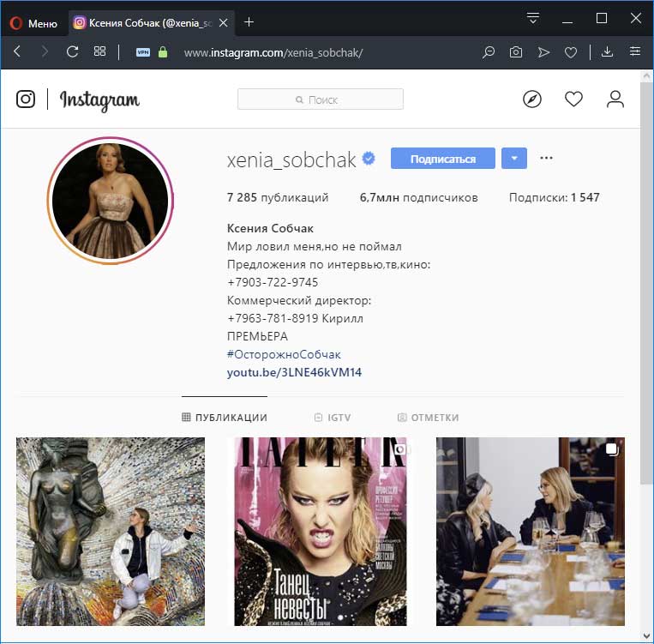The image size is (654, 644).
Task: Click the forward navigation arrow
Action: click(x=45, y=51)
